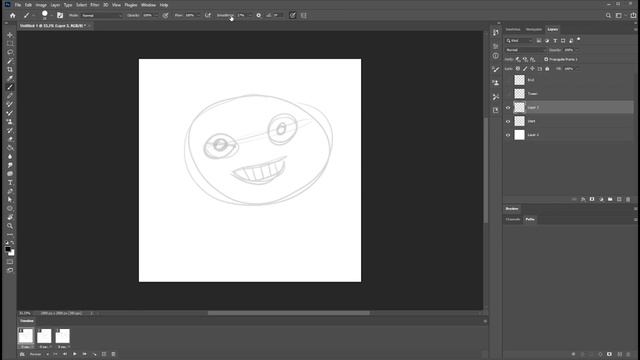Select the Eyedropper tool
Viewport: 640px width, 360px height.
point(10,78)
